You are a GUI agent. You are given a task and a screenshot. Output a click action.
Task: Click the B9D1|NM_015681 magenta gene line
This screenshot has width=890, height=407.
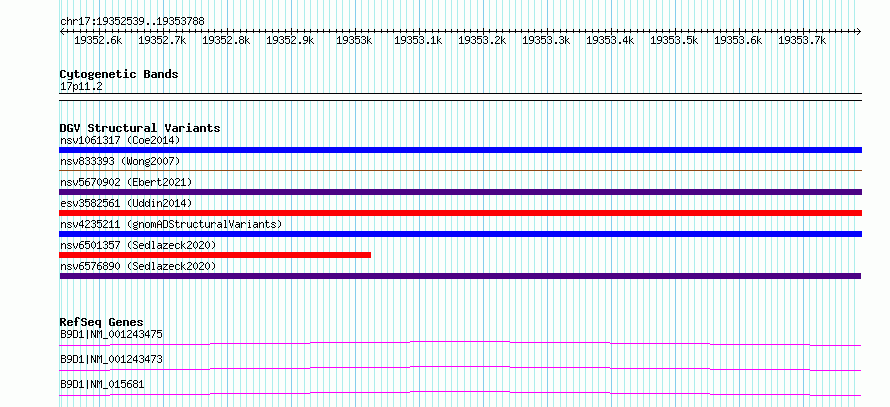pyautogui.click(x=460, y=393)
